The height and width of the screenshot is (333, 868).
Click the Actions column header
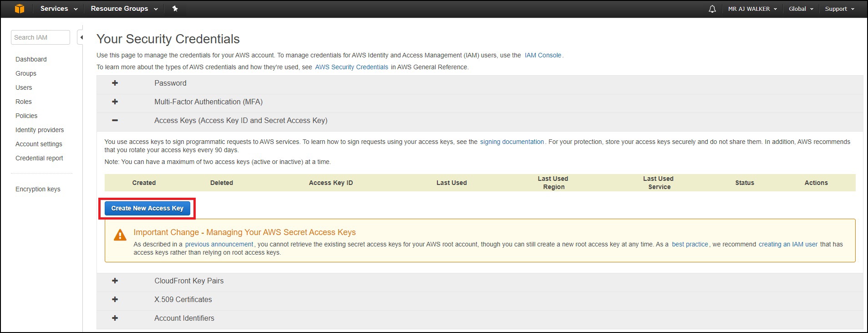pos(816,183)
